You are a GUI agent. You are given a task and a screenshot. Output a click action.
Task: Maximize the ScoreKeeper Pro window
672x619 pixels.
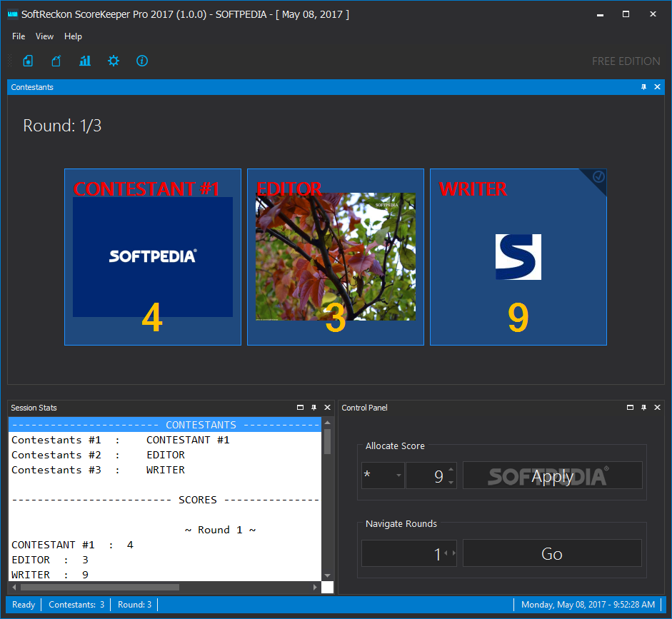tap(626, 14)
